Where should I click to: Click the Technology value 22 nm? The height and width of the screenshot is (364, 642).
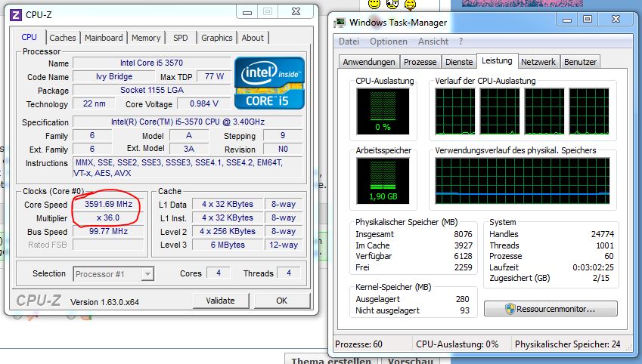95,104
